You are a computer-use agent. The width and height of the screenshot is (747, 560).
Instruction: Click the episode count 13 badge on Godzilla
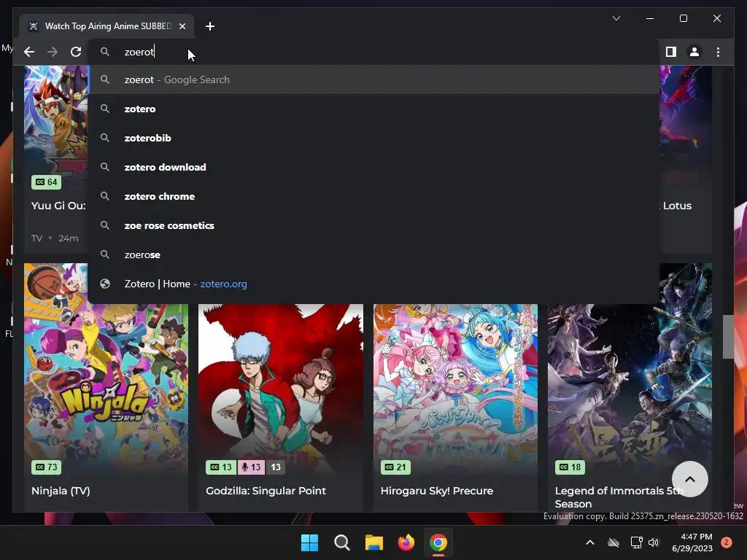[275, 467]
